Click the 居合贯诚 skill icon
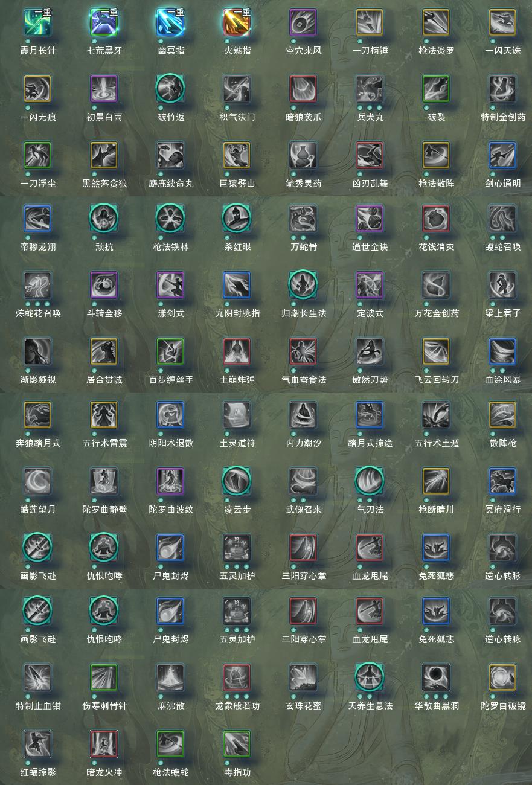Image resolution: width=532 pixels, height=785 pixels. pyautogui.click(x=104, y=351)
